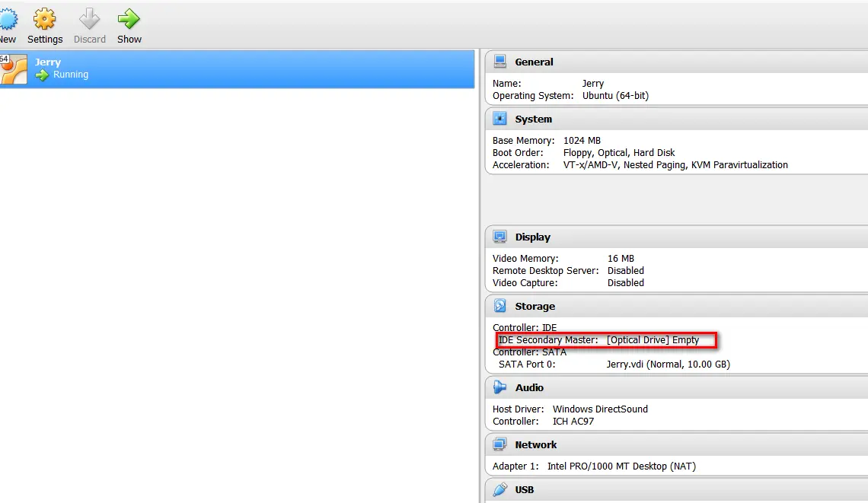Click the Controller: SATA line
The width and height of the screenshot is (868, 503).
click(x=530, y=352)
